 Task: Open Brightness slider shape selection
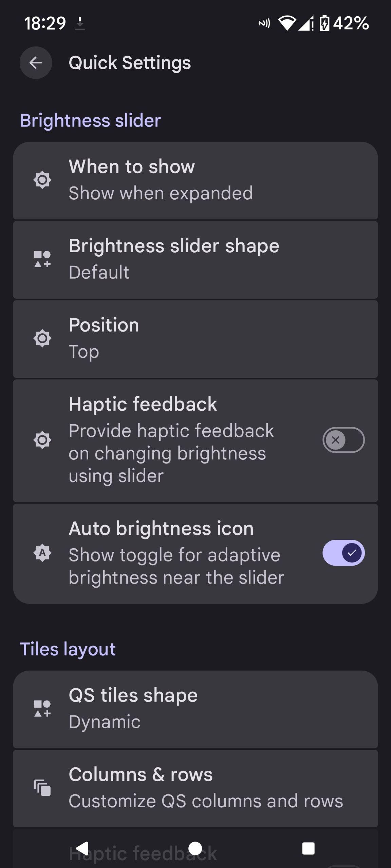(x=195, y=259)
